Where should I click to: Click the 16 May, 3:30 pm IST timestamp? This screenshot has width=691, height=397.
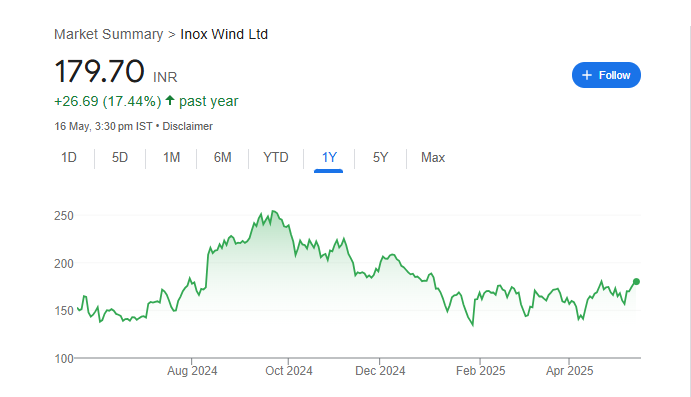[x=103, y=126]
